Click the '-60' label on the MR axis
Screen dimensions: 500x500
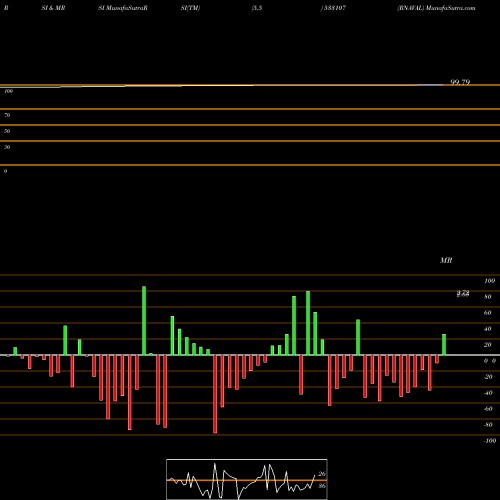pyautogui.click(x=488, y=409)
